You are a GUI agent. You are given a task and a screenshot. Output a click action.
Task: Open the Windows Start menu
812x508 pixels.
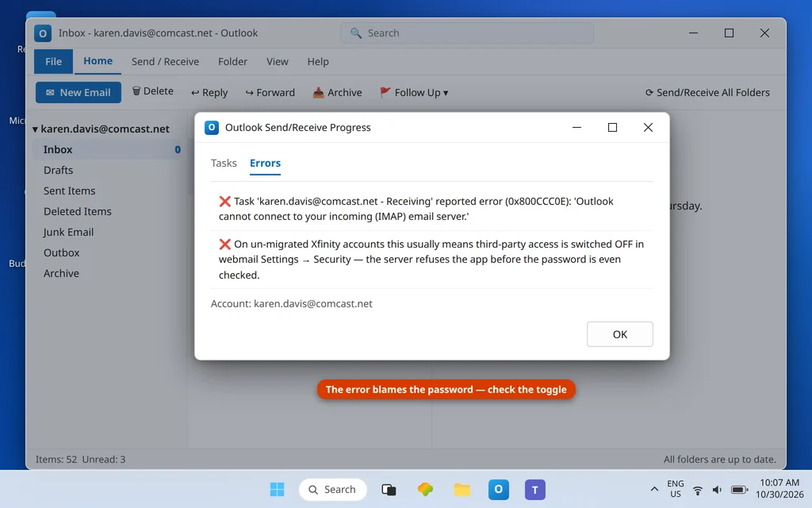pos(277,489)
